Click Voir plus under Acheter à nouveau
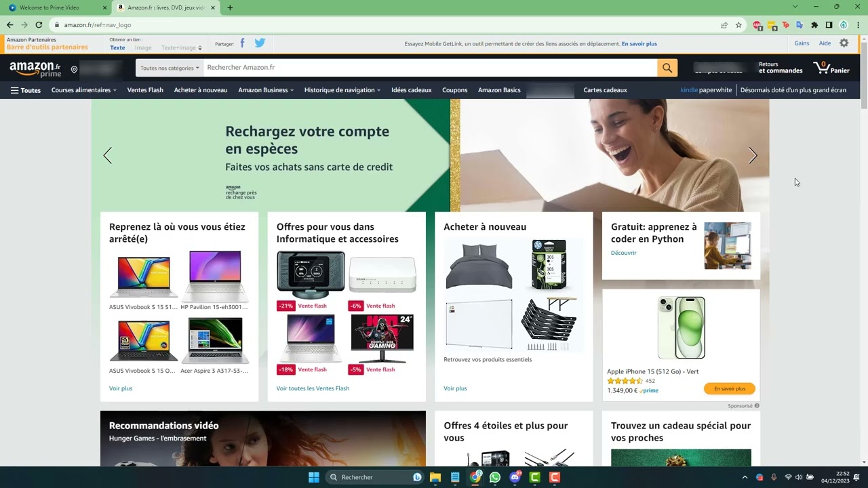Image resolution: width=868 pixels, height=488 pixels. coord(455,388)
